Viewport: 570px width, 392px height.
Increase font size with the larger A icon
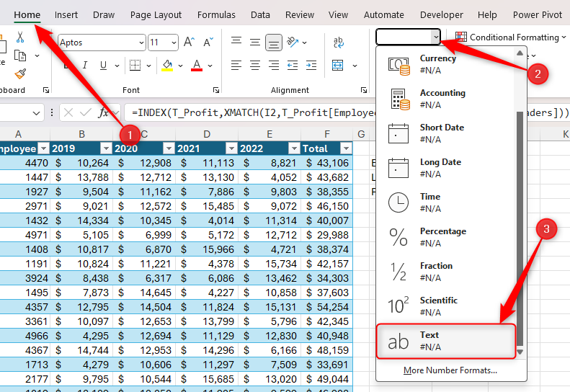[189, 43]
